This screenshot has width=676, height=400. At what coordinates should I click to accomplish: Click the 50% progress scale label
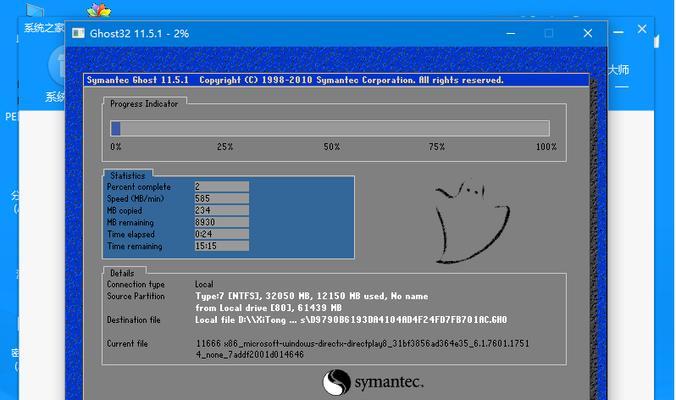[332, 147]
